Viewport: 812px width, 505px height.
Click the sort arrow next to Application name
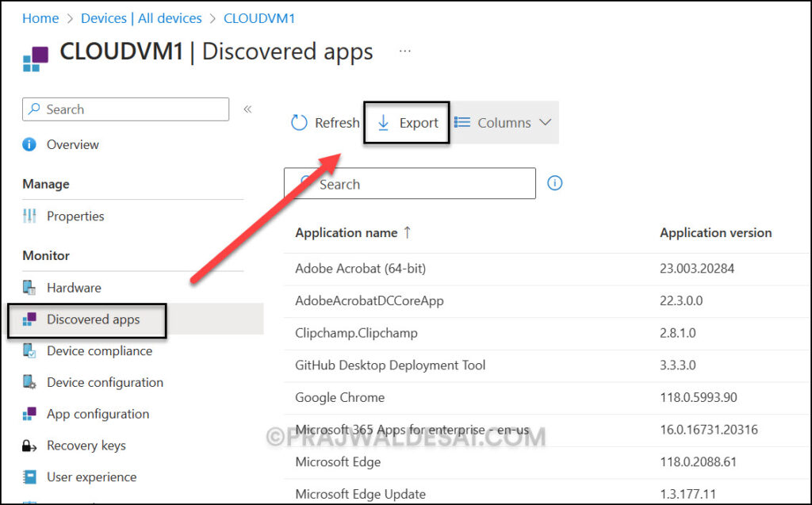[408, 232]
